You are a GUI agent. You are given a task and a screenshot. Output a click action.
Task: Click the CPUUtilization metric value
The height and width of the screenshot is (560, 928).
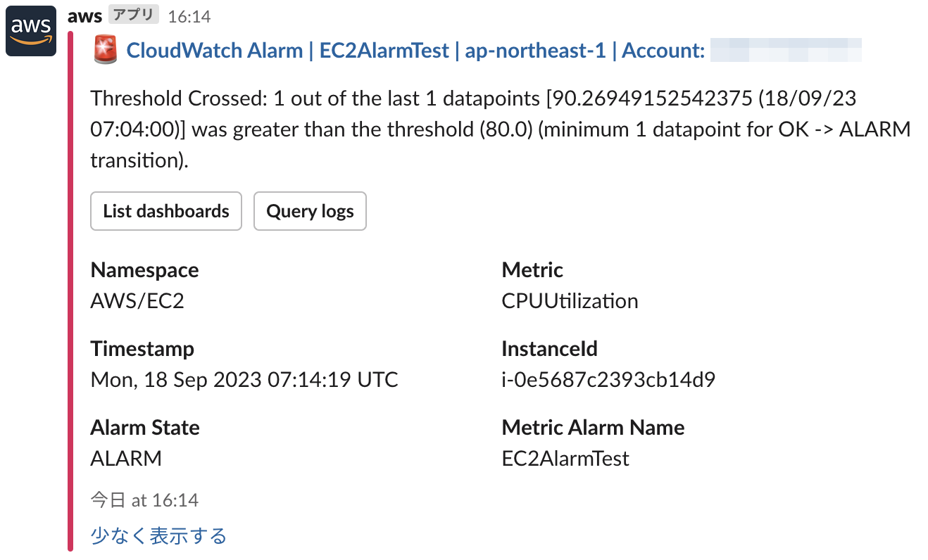click(570, 301)
